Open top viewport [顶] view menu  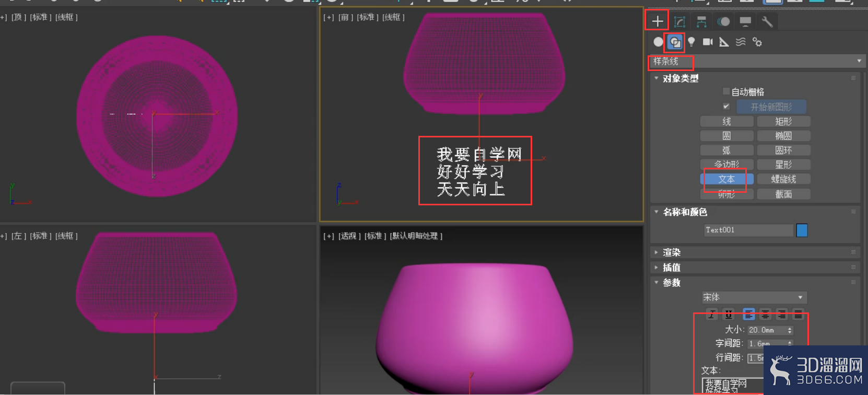18,17
